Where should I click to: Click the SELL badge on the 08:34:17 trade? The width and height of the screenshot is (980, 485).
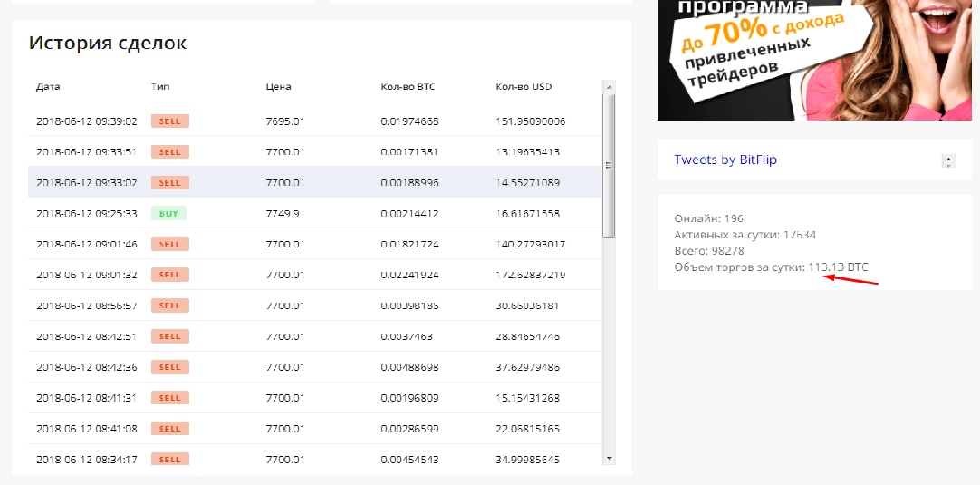coord(169,459)
